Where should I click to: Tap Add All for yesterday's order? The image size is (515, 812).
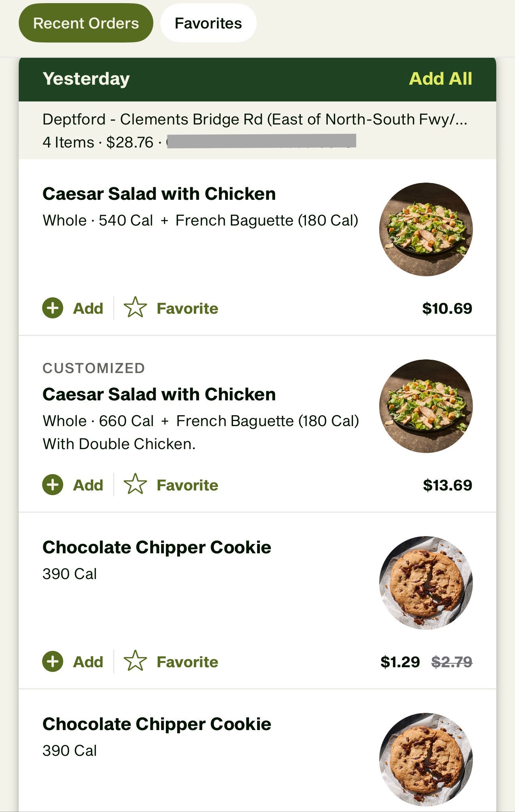tap(440, 78)
